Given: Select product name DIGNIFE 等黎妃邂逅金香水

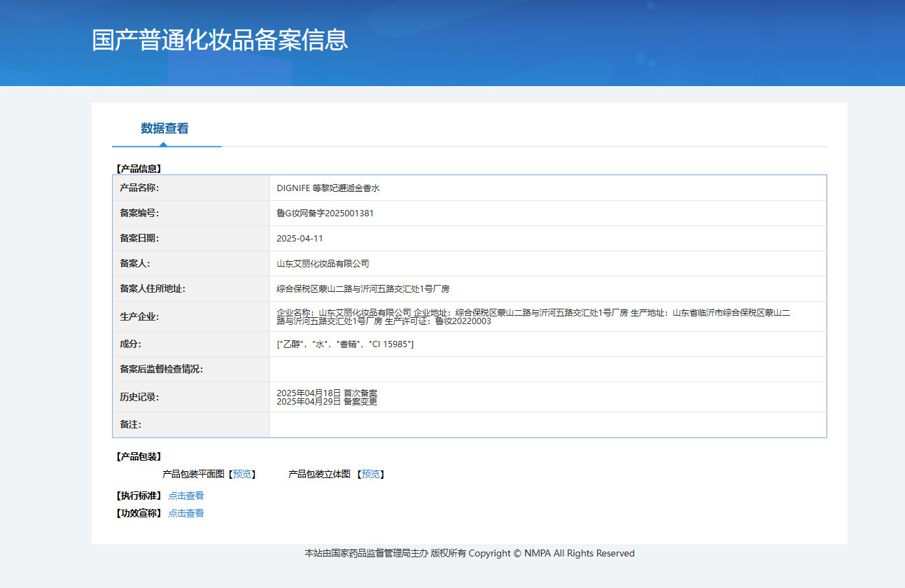Looking at the screenshot, I should [328, 188].
